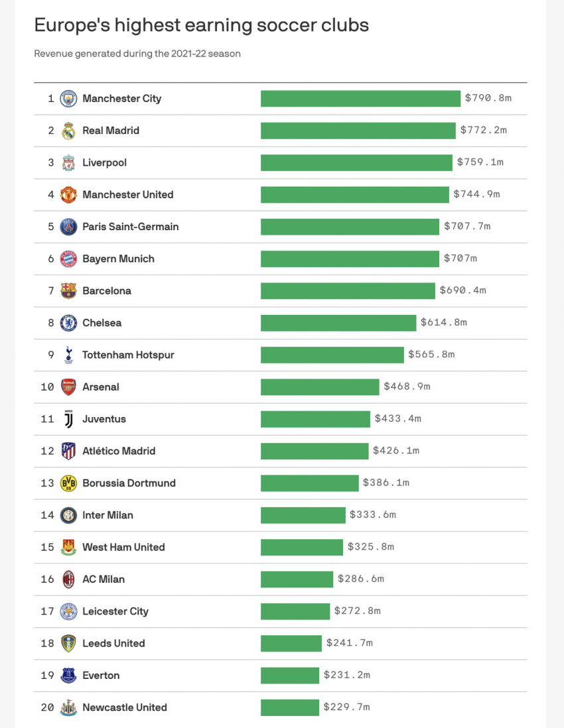Click the $286.6m value for AC Milan

(360, 579)
